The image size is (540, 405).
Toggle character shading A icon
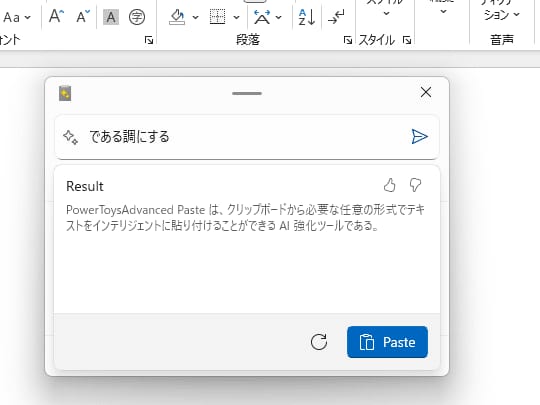click(x=111, y=17)
